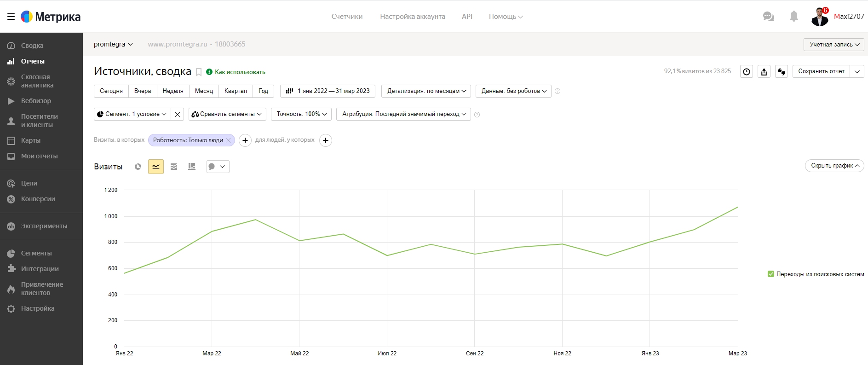Bookmark the Источники, сводка report
The height and width of the screenshot is (365, 868).
click(x=199, y=72)
